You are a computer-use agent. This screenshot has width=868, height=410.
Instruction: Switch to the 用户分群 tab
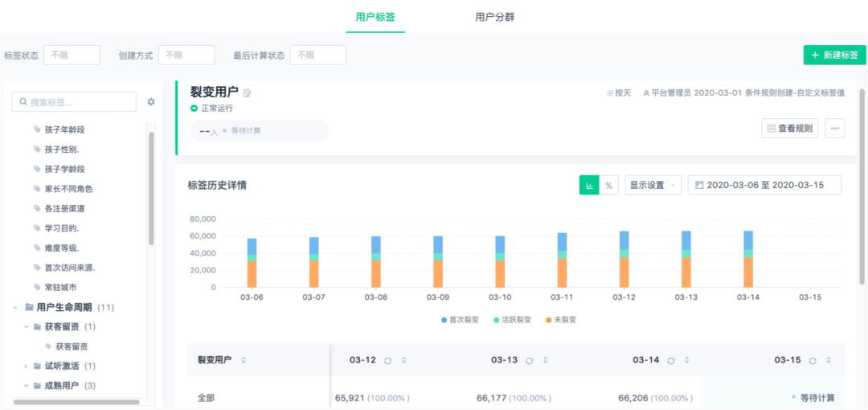click(495, 17)
